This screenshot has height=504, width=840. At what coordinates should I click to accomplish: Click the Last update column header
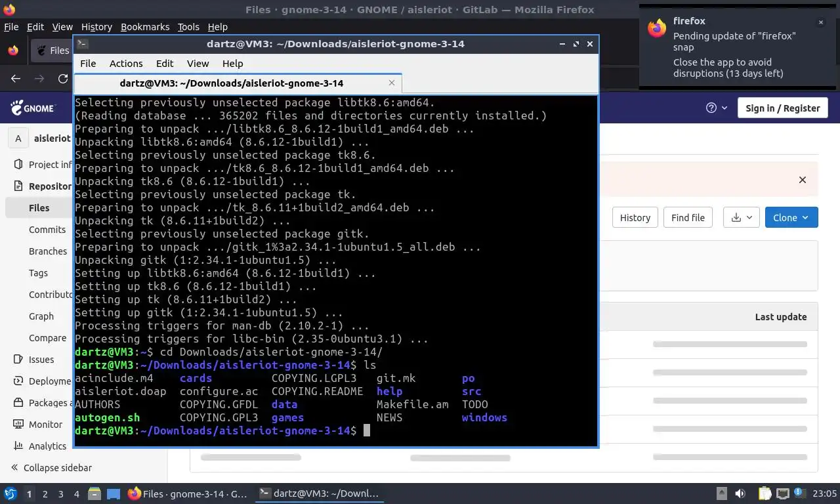coord(781,317)
